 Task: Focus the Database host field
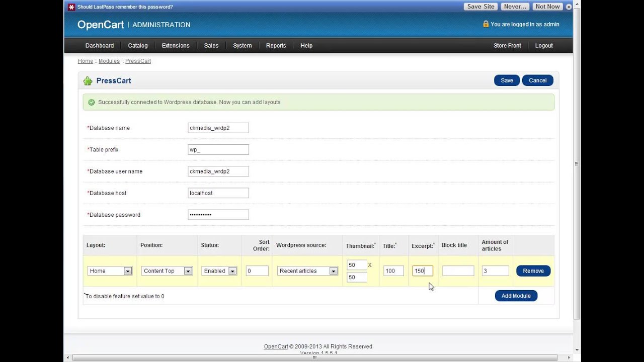[x=218, y=193]
